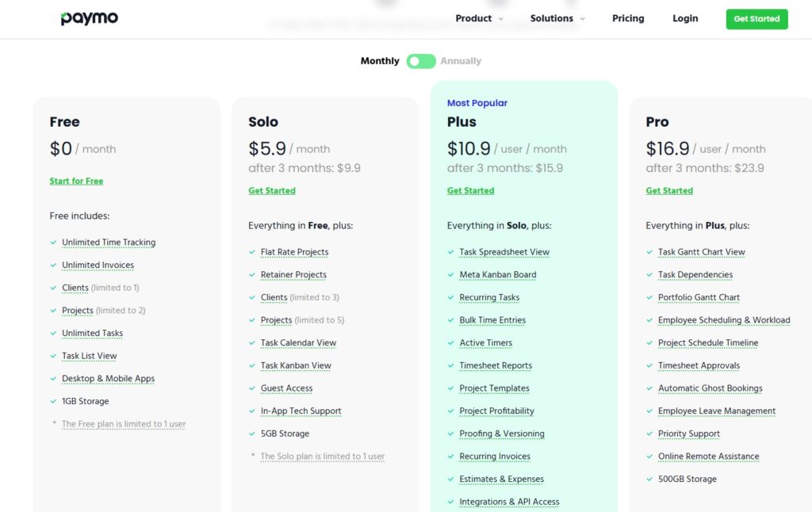Open the Free plan user limit note
Image resolution: width=812 pixels, height=512 pixels.
pos(123,423)
